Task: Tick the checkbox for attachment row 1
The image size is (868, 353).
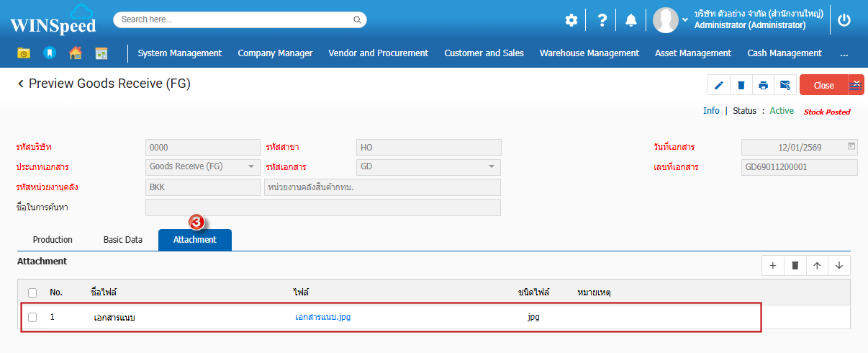Action: 32,317
